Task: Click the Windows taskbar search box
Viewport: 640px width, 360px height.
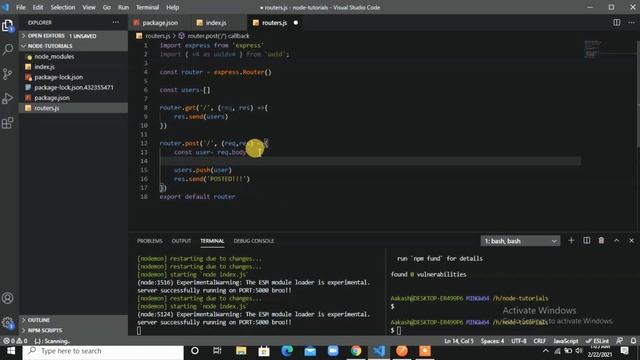Action: click(103, 351)
